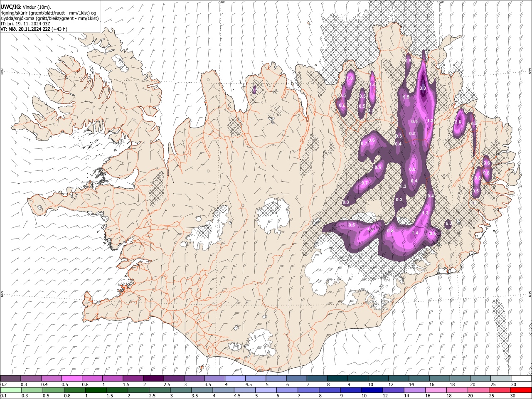
Task: Click the legend description 'slydda/snjókoma (grátt/bleikt/grænt - mm/1klst)'
Action: point(50,18)
